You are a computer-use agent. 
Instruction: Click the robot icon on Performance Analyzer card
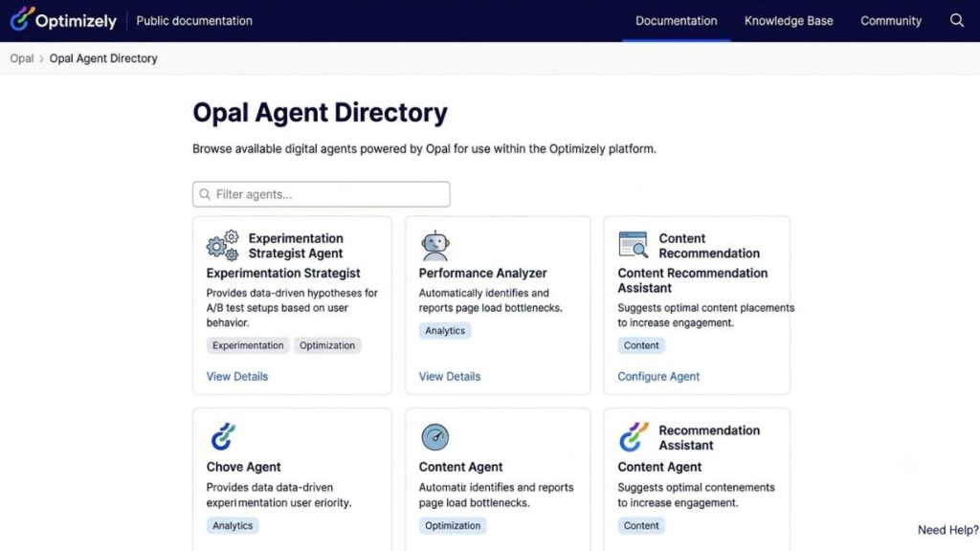pyautogui.click(x=435, y=246)
